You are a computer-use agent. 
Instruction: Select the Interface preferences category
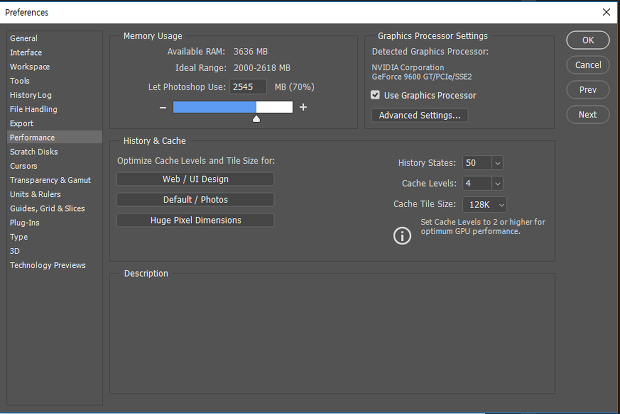coord(26,53)
